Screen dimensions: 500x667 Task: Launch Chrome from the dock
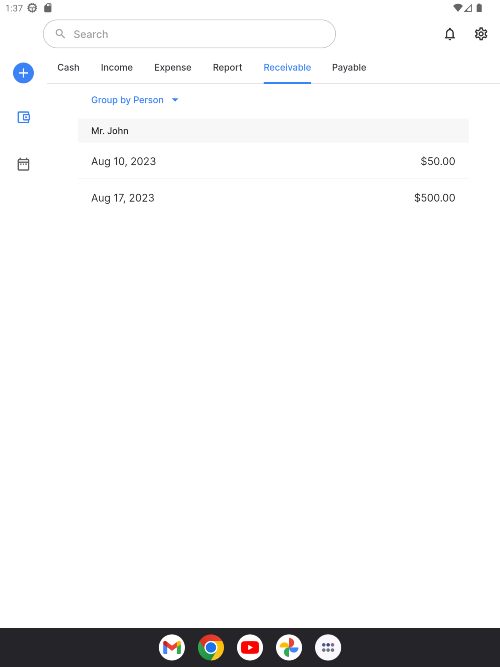click(211, 647)
